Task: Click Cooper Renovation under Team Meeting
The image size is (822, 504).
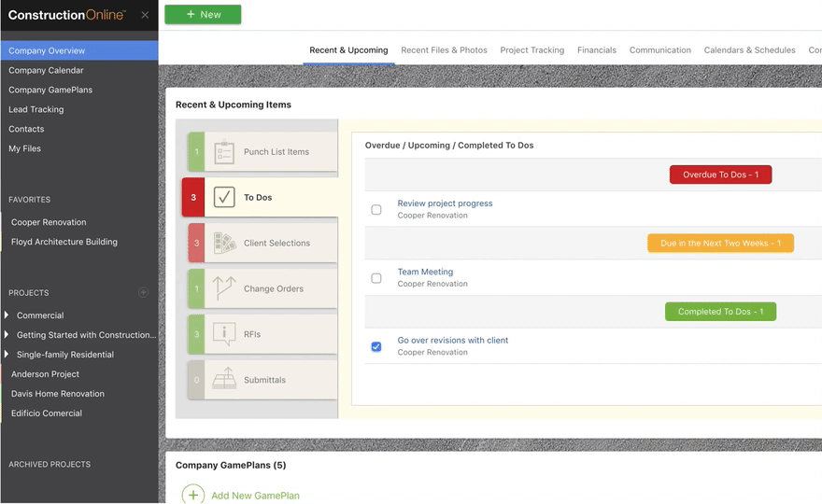Action: point(432,284)
